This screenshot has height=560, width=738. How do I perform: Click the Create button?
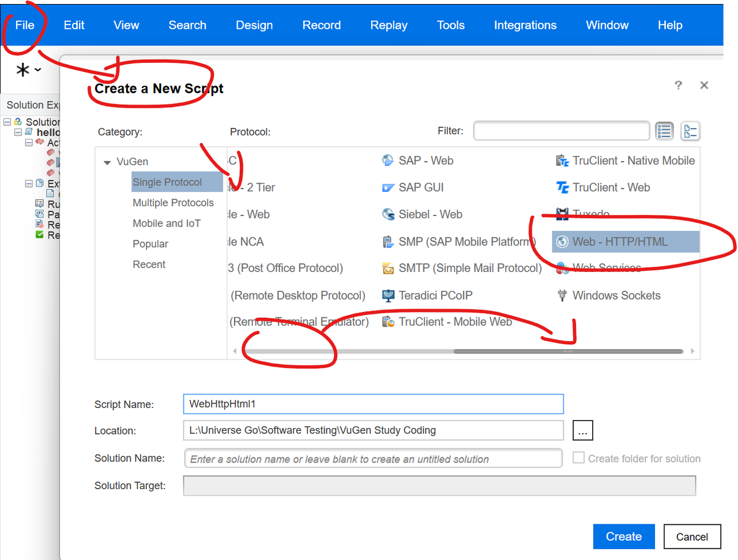(624, 536)
